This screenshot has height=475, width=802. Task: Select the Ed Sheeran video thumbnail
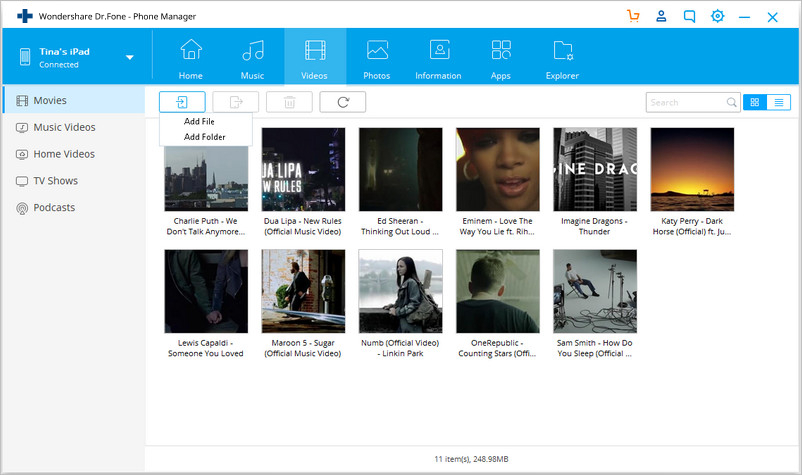point(400,169)
